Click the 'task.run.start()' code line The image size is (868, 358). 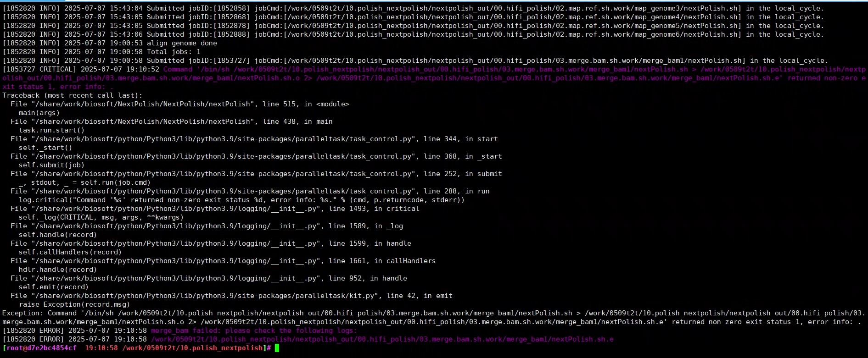(51, 130)
